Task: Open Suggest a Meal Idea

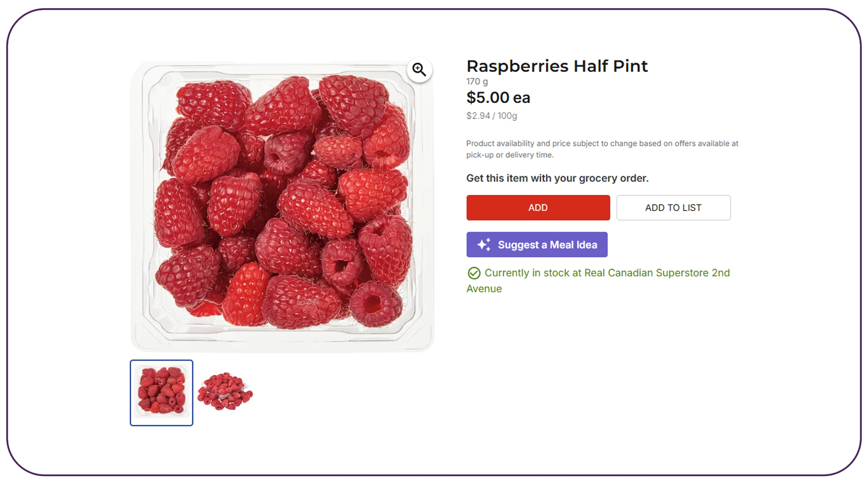Action: (x=547, y=245)
